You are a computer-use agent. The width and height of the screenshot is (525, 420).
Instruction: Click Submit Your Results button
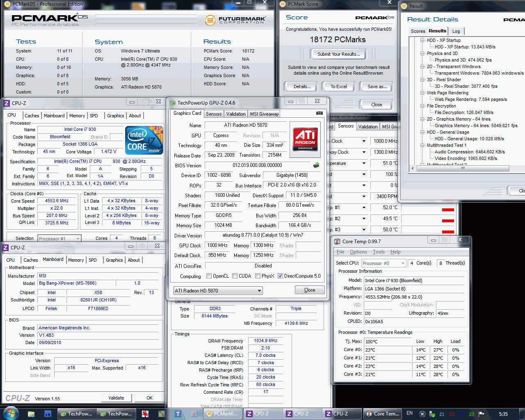click(339, 54)
